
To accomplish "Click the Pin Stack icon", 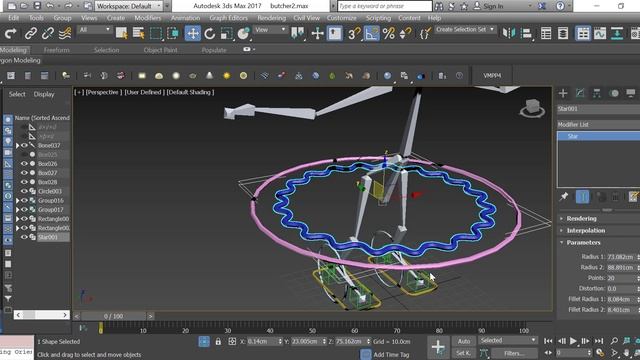I will (x=564, y=197).
